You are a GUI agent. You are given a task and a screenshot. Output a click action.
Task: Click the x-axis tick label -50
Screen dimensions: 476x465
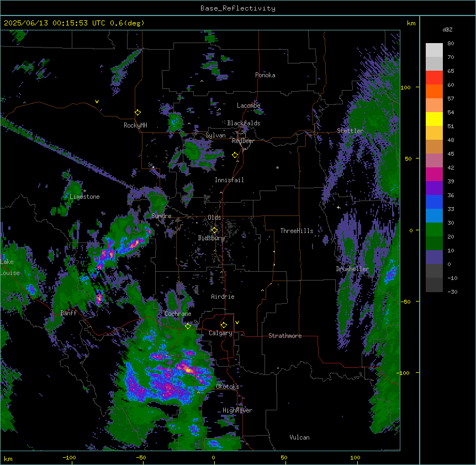click(141, 458)
